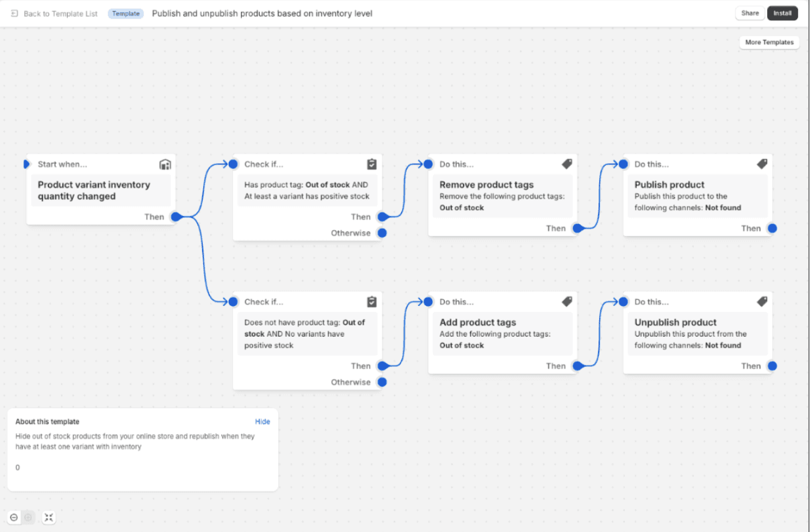
Task: Click clipboard icon on the upper Check if node
Action: 372,164
